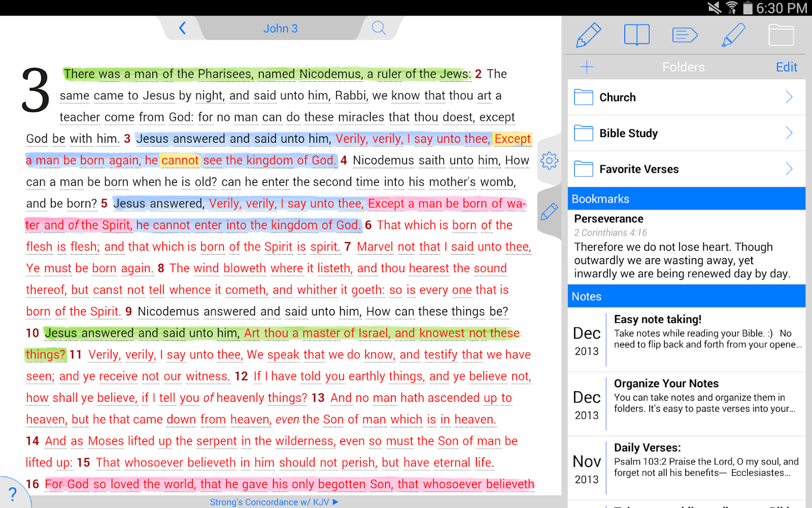Open the John 3 chapter selector tab

tap(280, 28)
